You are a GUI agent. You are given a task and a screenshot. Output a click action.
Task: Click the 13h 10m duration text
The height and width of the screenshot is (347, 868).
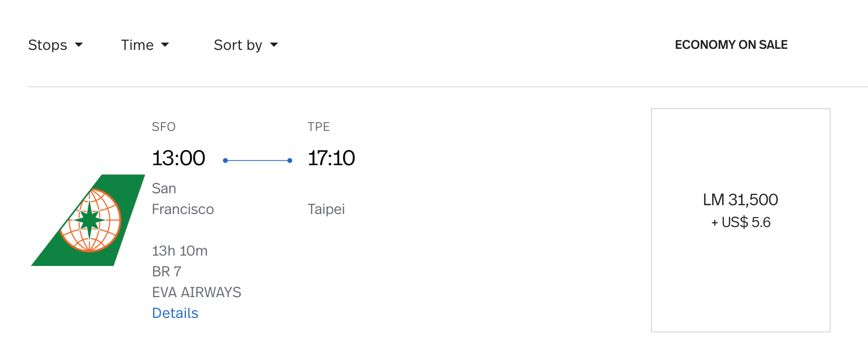click(180, 251)
